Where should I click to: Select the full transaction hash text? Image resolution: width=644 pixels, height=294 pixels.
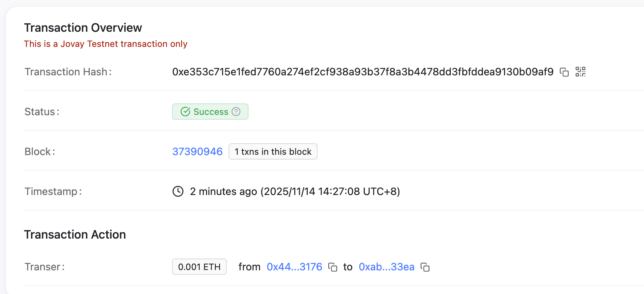(363, 72)
